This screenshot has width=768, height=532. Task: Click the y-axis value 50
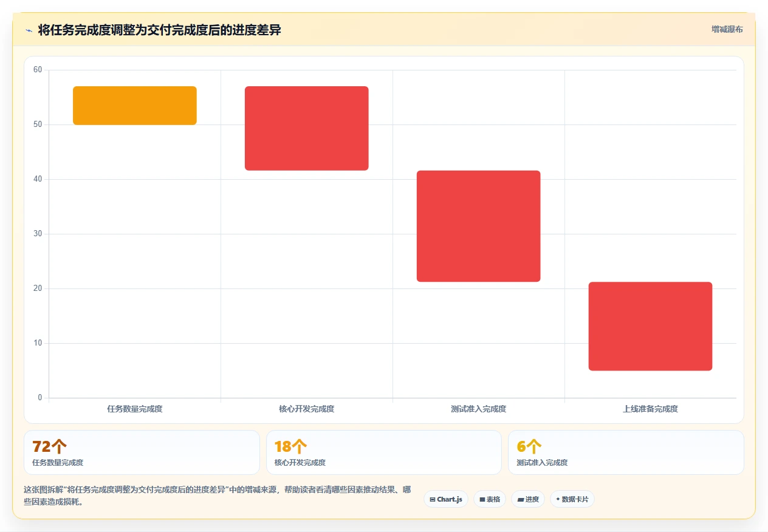coord(38,124)
